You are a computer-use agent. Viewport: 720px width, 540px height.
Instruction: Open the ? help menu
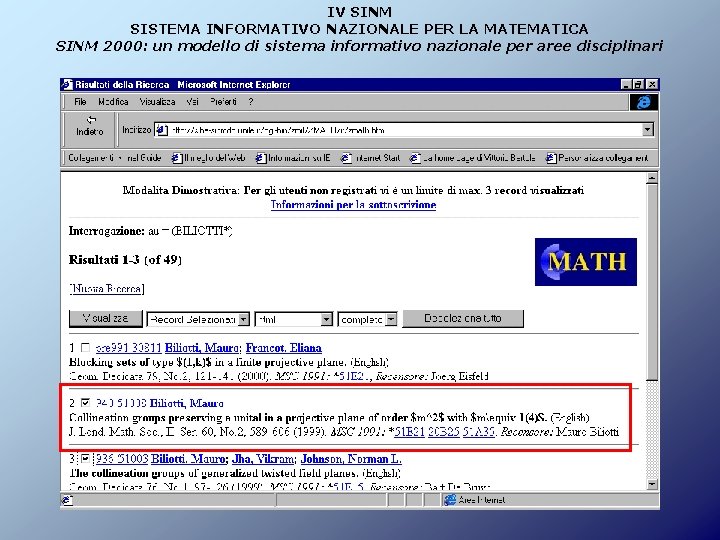[x=251, y=102]
